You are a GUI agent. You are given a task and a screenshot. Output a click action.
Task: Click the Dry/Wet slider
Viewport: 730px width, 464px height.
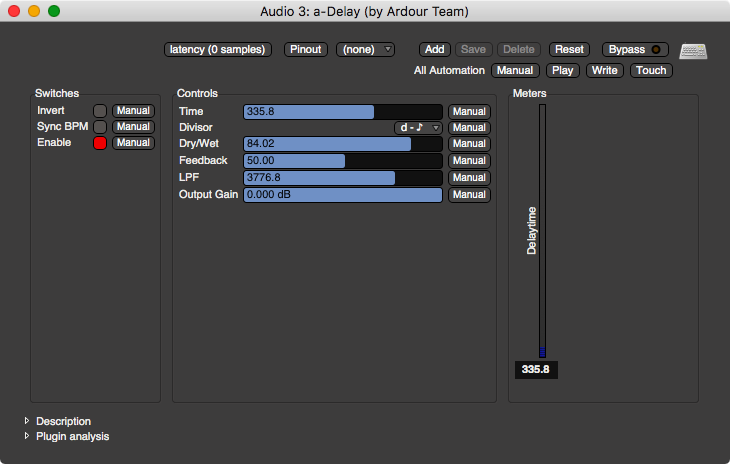[x=342, y=144]
